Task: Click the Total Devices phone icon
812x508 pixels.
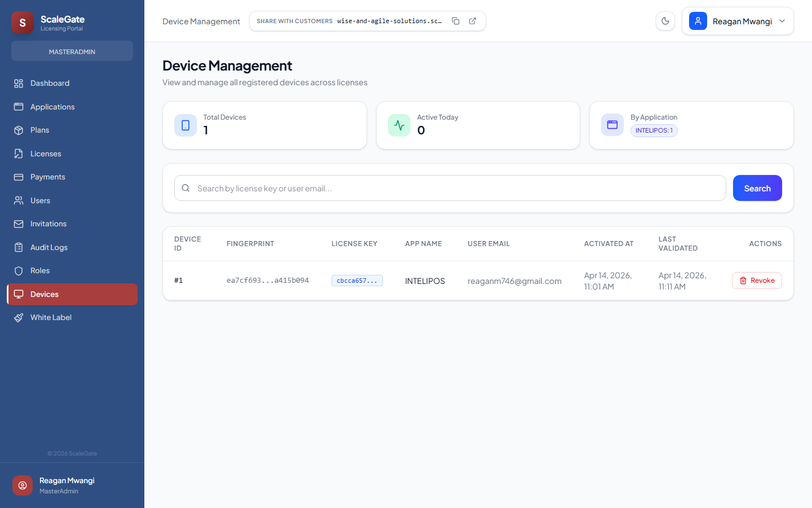Action: (x=186, y=125)
